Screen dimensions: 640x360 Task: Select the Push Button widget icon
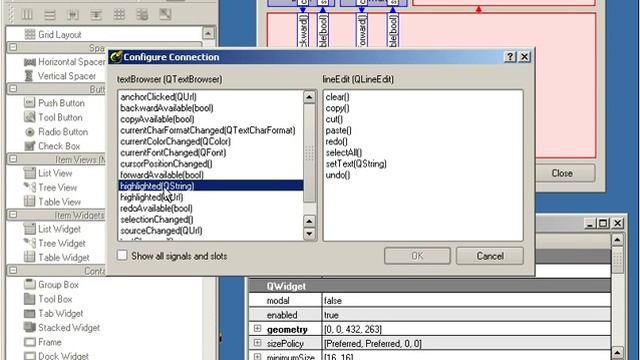pyautogui.click(x=29, y=102)
